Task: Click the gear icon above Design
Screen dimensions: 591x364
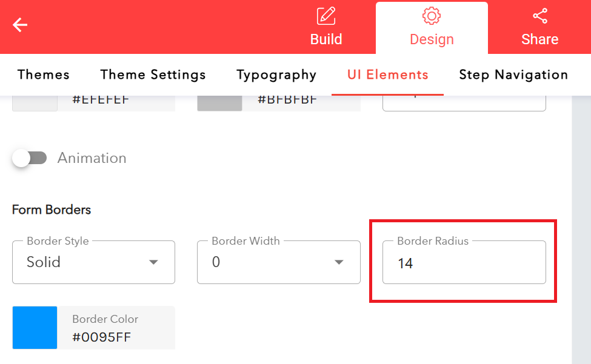Action: (x=431, y=16)
